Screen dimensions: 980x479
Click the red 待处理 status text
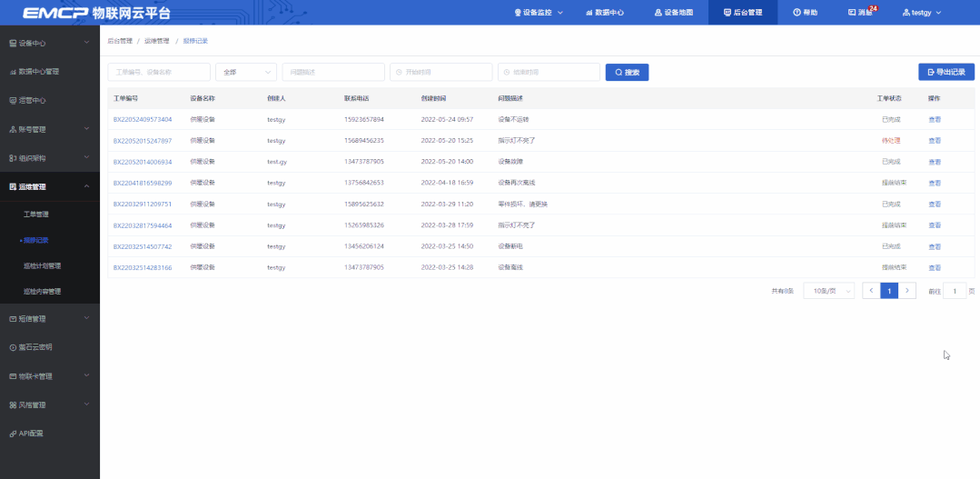tap(891, 141)
